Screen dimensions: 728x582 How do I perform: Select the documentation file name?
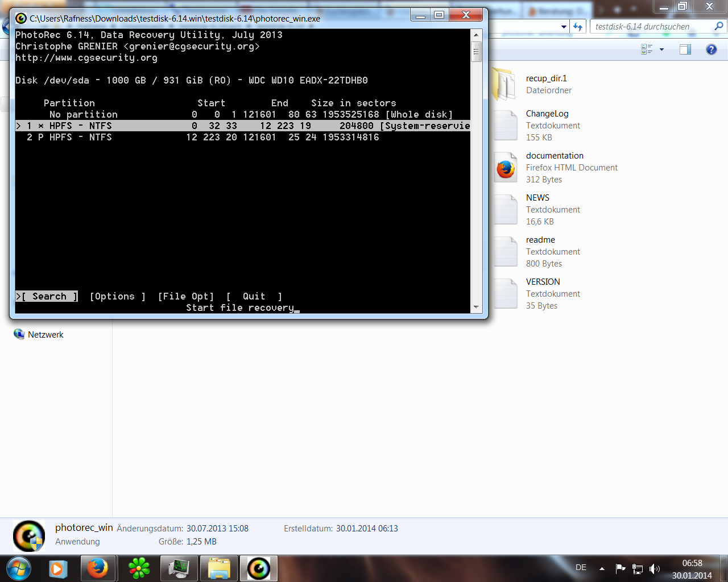coord(555,156)
